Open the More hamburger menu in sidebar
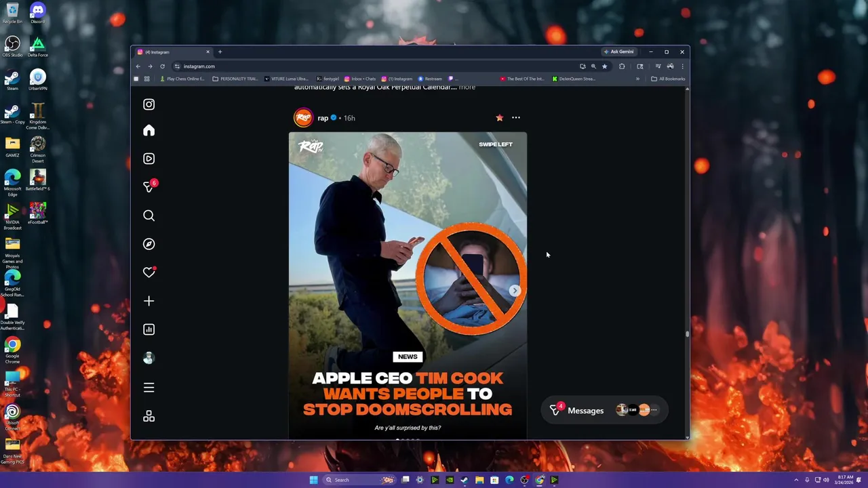The height and width of the screenshot is (488, 868). coord(149,388)
